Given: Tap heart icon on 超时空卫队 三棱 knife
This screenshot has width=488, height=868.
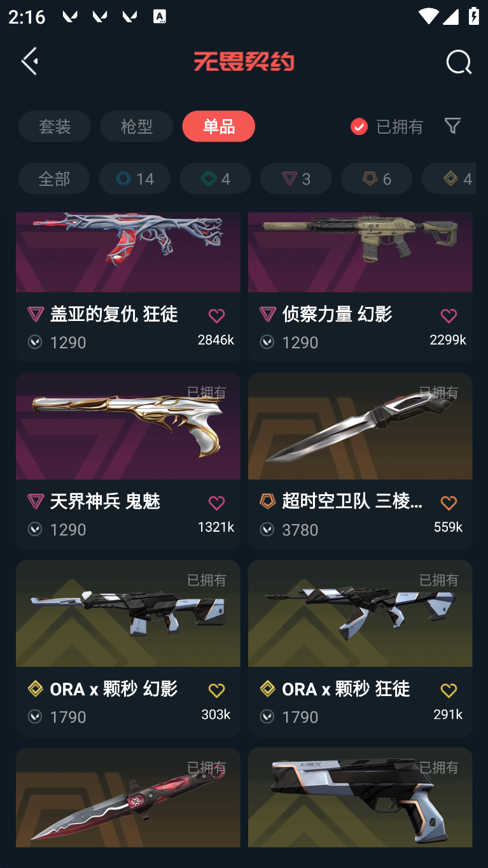Looking at the screenshot, I should click(x=449, y=503).
